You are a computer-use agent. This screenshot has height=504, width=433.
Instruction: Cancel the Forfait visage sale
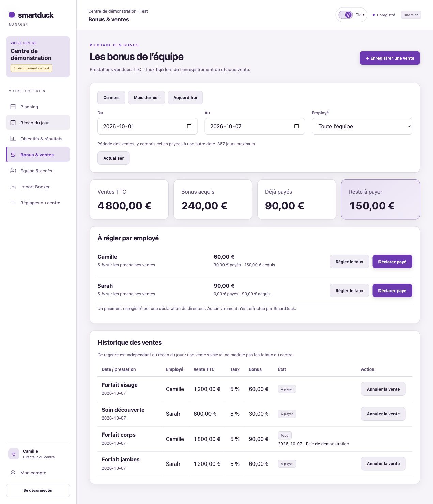click(383, 389)
